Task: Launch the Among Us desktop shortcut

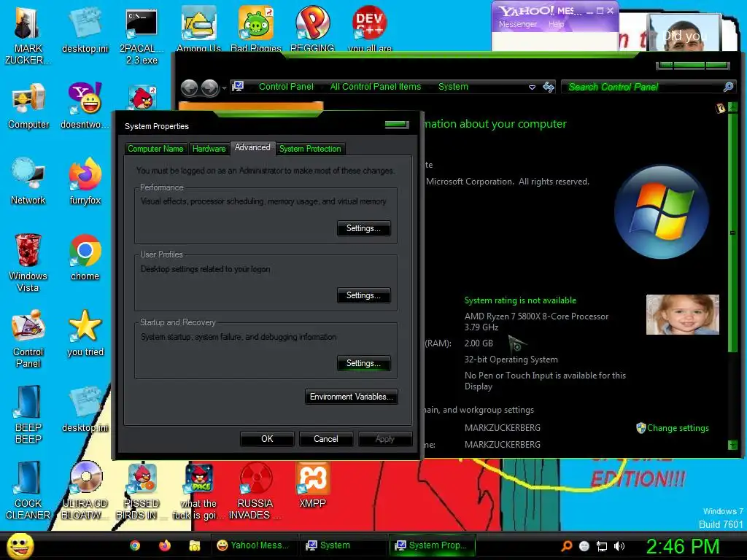Action: 198,28
